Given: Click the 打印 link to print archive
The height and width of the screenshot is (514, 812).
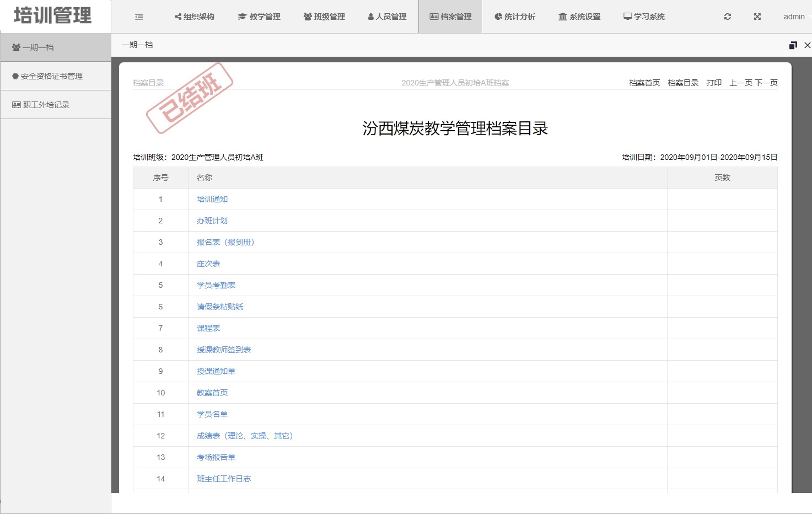Looking at the screenshot, I should (714, 83).
